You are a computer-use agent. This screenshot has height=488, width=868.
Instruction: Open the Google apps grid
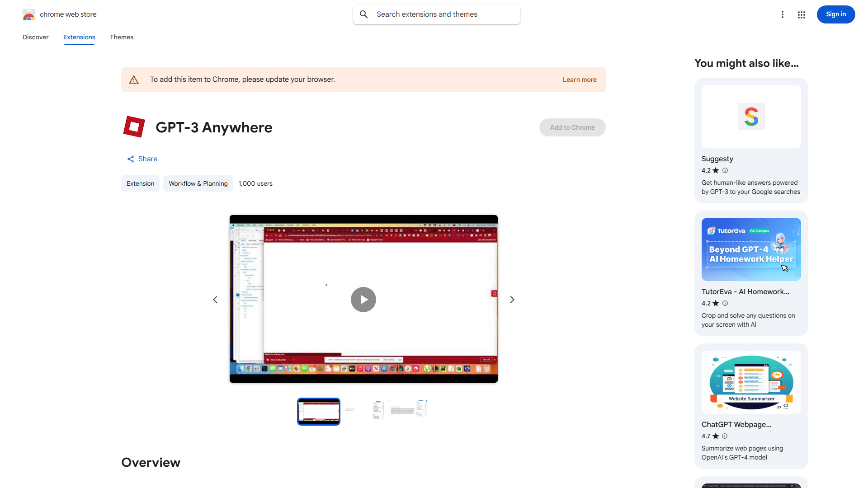(801, 14)
